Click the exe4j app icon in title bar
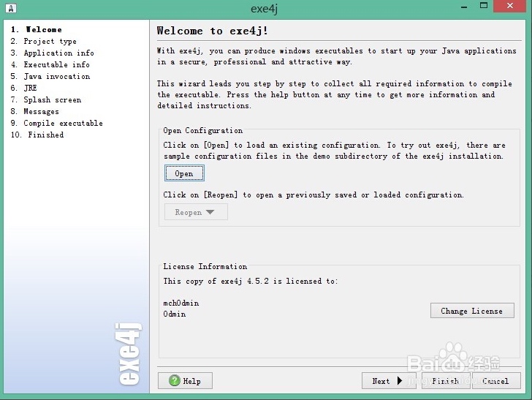Screen dimensions: 532x400 tap(11, 8)
